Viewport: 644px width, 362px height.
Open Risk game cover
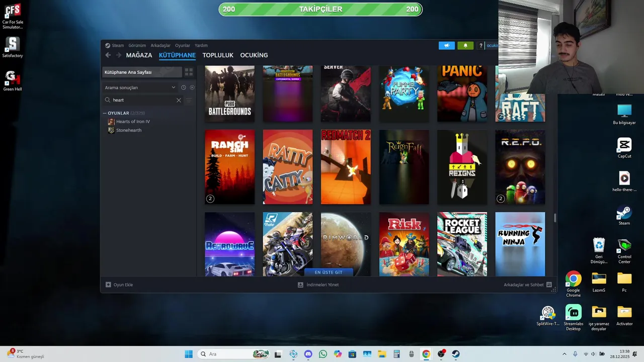404,244
